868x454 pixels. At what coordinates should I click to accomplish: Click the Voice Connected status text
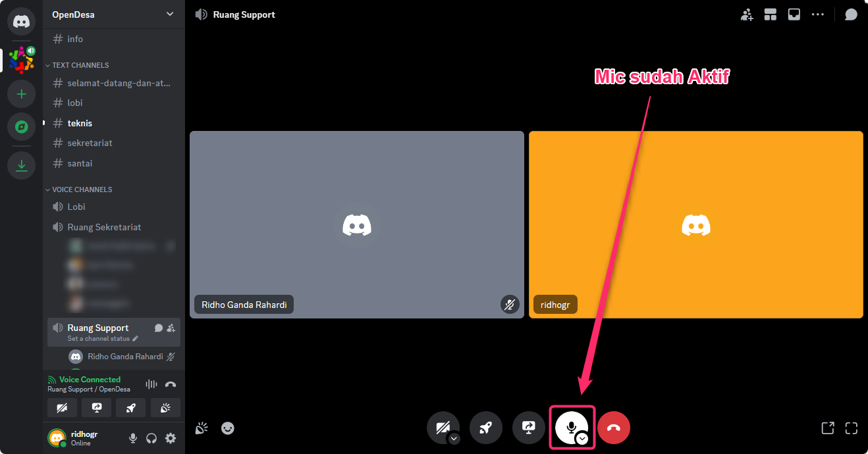pos(90,380)
